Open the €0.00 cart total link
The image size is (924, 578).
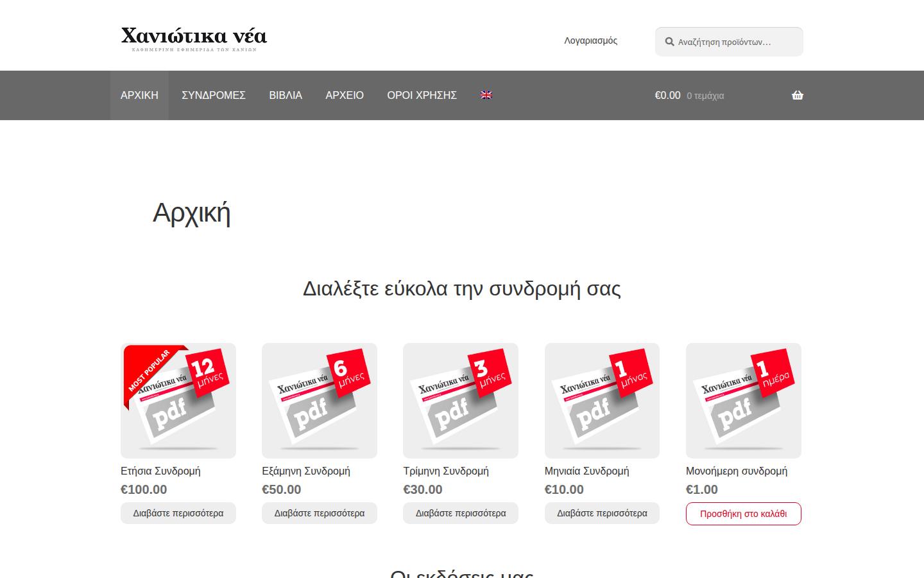pyautogui.click(x=667, y=95)
